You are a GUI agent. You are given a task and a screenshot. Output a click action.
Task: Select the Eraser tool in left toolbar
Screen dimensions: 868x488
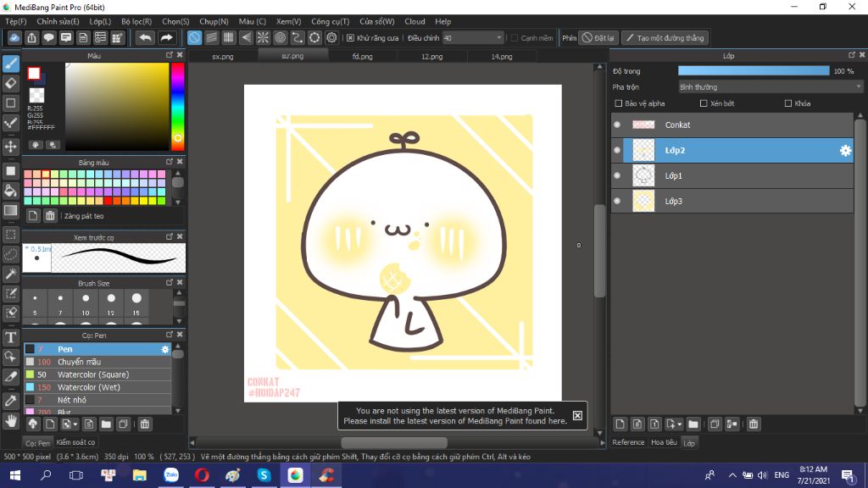coord(11,83)
